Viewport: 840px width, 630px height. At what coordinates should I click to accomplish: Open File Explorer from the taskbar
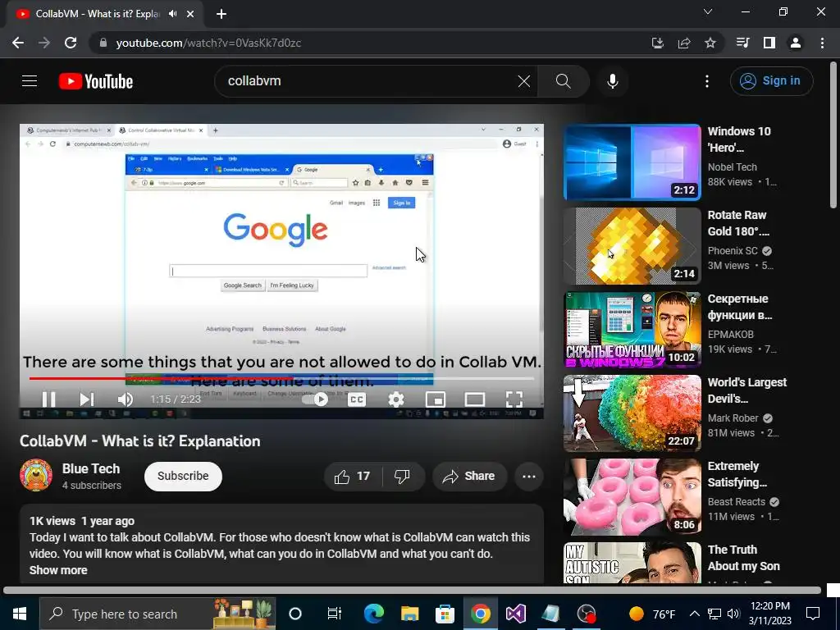tap(410, 614)
